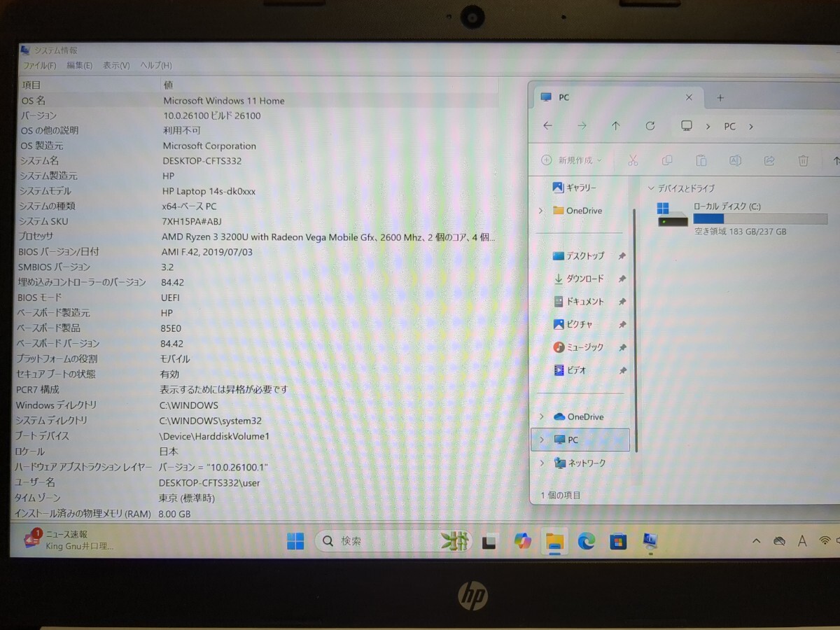Expand chevron after PC in breadcrumb

click(751, 127)
